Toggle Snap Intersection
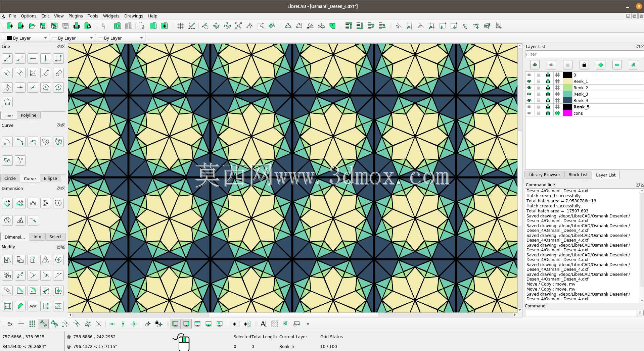Screen dimensions: 644x351 (x=99, y=324)
